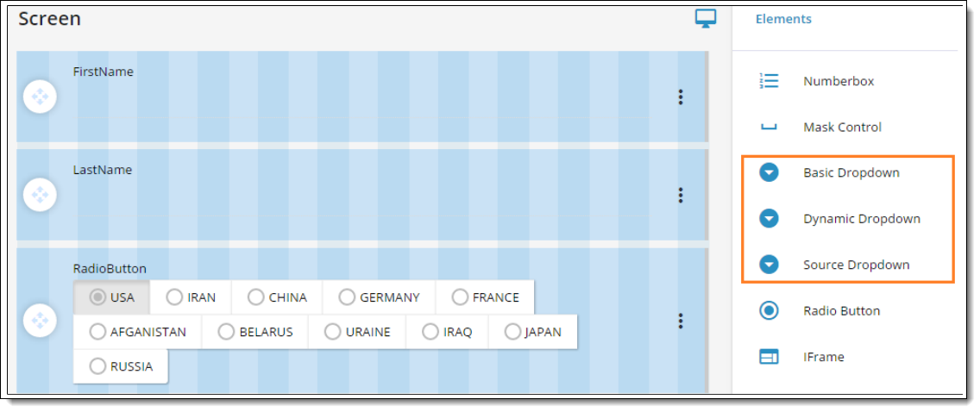Select the GERMANY radio option
Image resolution: width=980 pixels, height=412 pixels.
coord(347,297)
